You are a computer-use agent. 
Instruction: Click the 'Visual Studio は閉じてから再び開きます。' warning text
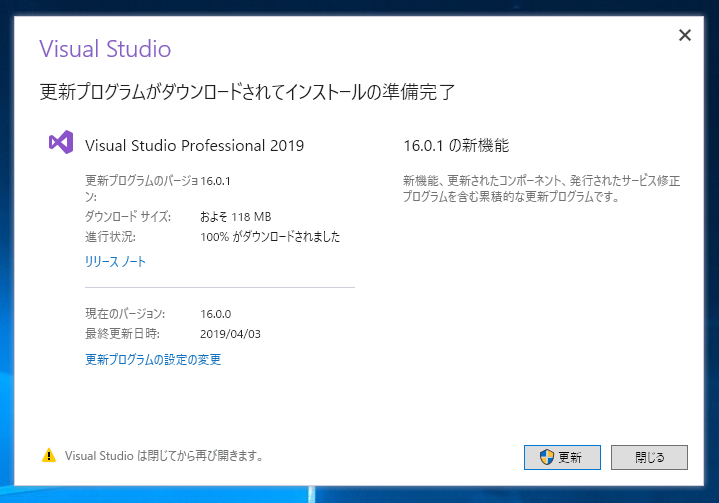164,456
